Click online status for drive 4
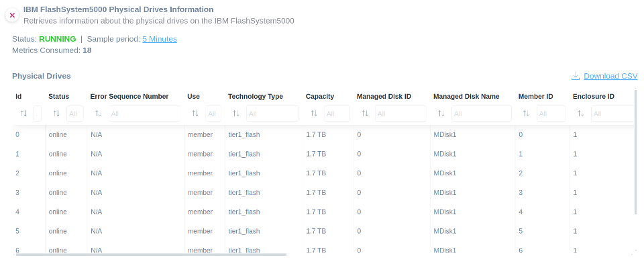This screenshot has width=644, height=266. tap(58, 212)
